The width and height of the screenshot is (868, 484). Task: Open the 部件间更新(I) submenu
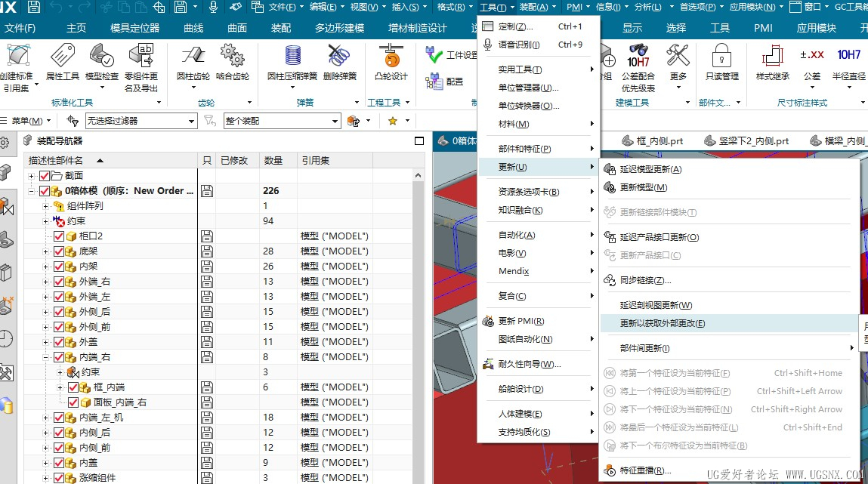click(x=728, y=349)
